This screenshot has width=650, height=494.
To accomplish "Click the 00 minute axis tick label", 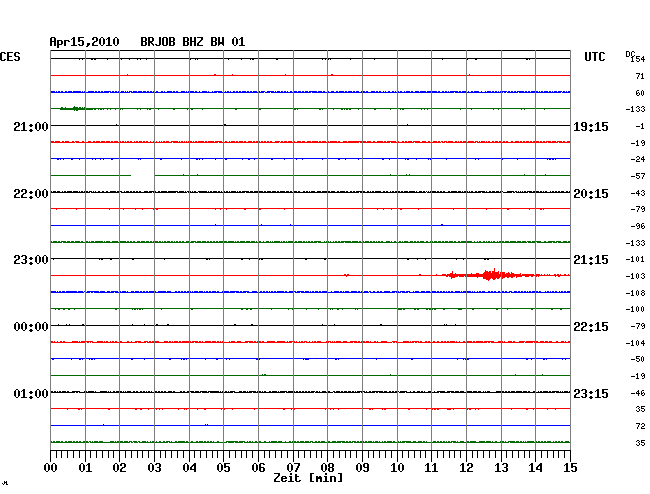I will coord(51,468).
